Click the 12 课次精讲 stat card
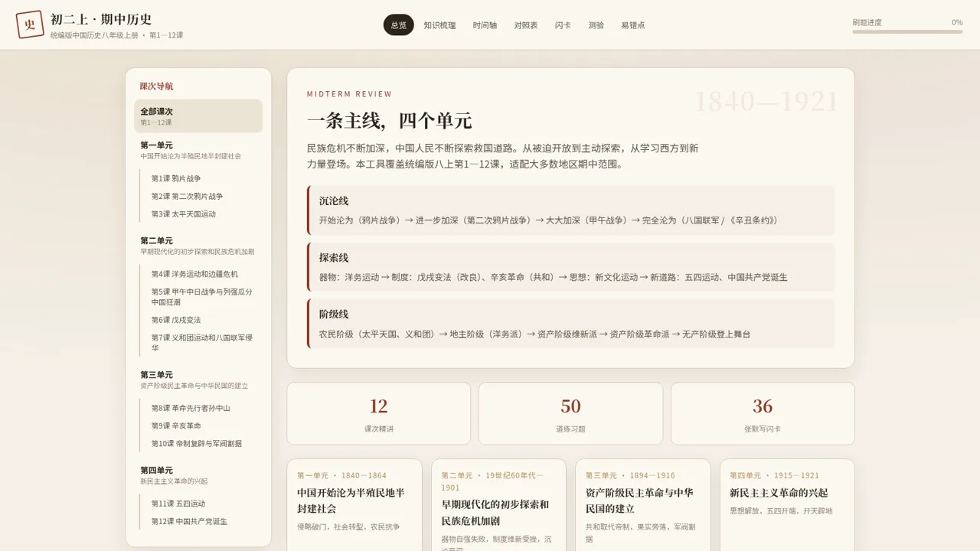 (379, 413)
